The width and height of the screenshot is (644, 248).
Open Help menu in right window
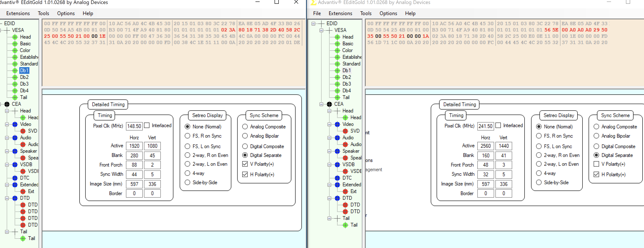click(410, 13)
